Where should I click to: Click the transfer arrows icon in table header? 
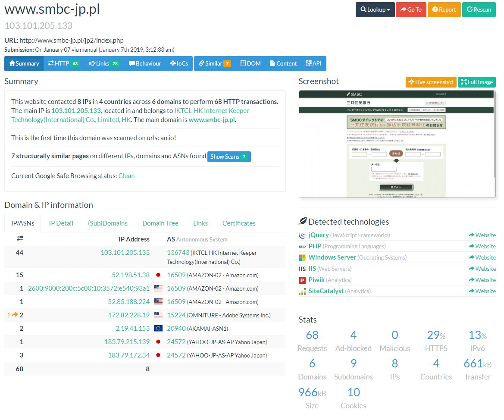[x=20, y=238]
